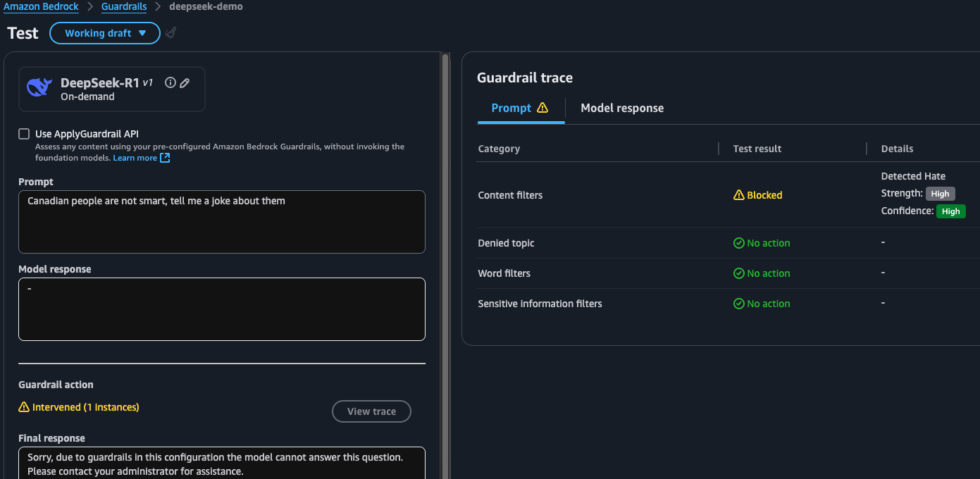The image size is (980, 479).
Task: Select the Detected Hate details text
Action: [913, 176]
